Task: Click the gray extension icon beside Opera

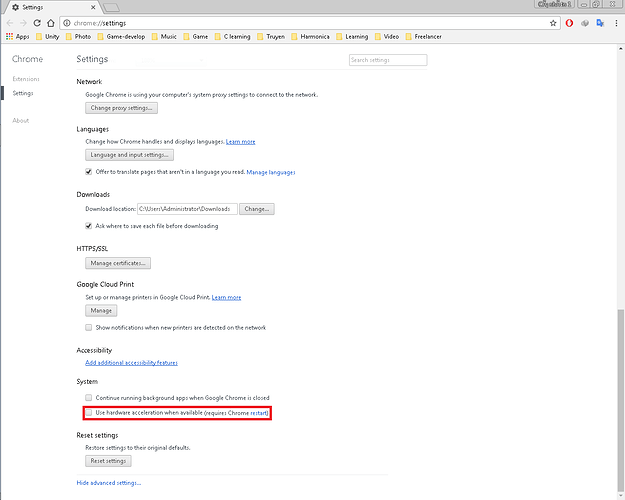Action: [585, 23]
